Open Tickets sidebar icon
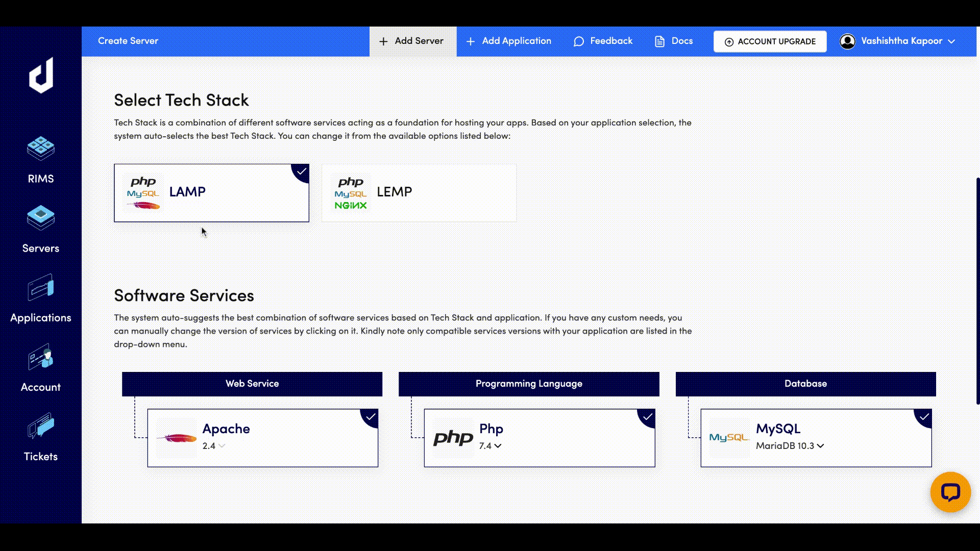This screenshot has height=551, width=980. tap(41, 426)
